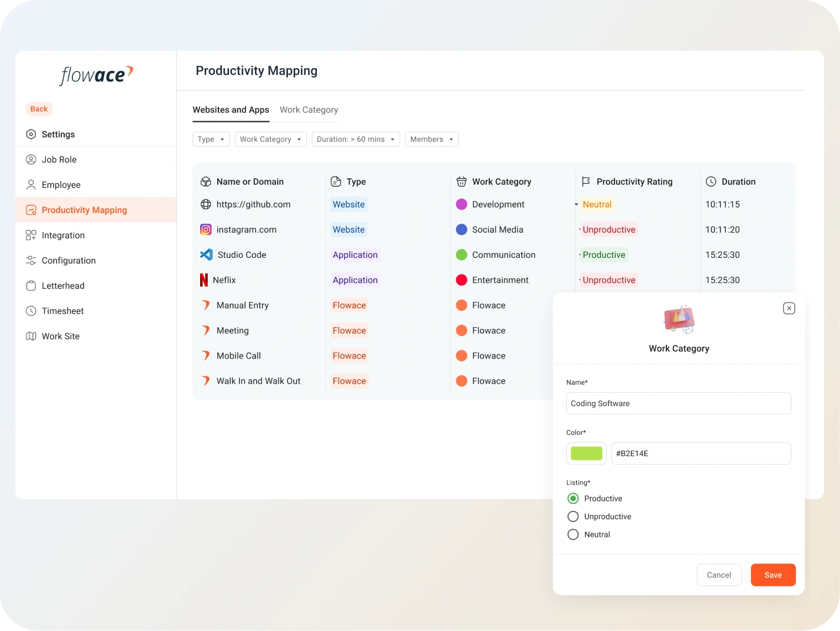The width and height of the screenshot is (840, 631).
Task: Choose the Neutral listing radio button
Action: [573, 534]
